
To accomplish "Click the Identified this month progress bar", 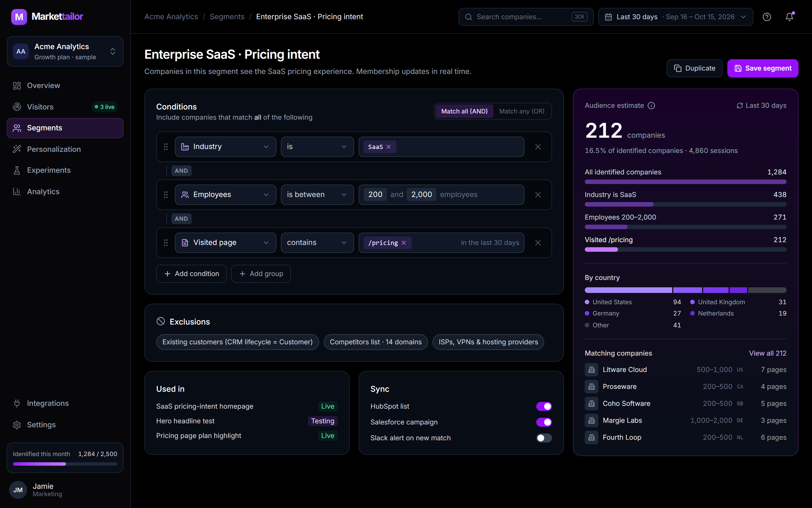I will click(65, 464).
